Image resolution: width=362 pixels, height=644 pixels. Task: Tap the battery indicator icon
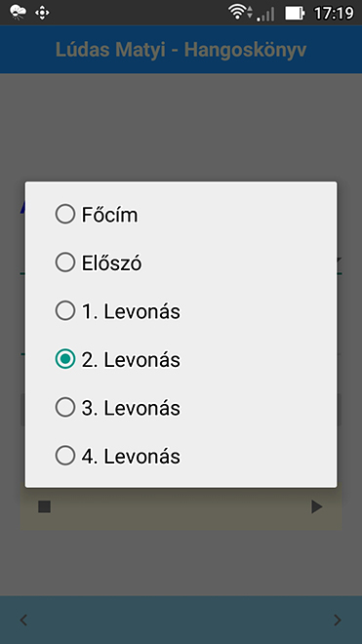click(295, 13)
